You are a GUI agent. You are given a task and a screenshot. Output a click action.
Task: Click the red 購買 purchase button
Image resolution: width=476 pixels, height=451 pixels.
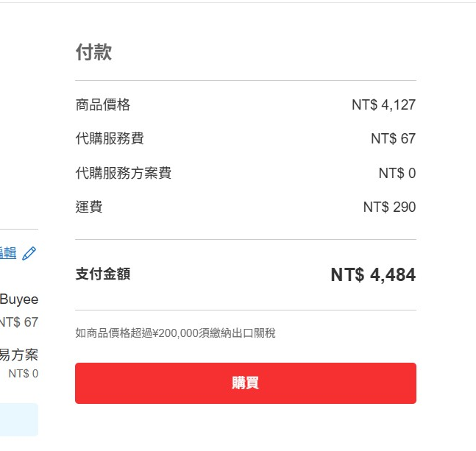point(246,383)
